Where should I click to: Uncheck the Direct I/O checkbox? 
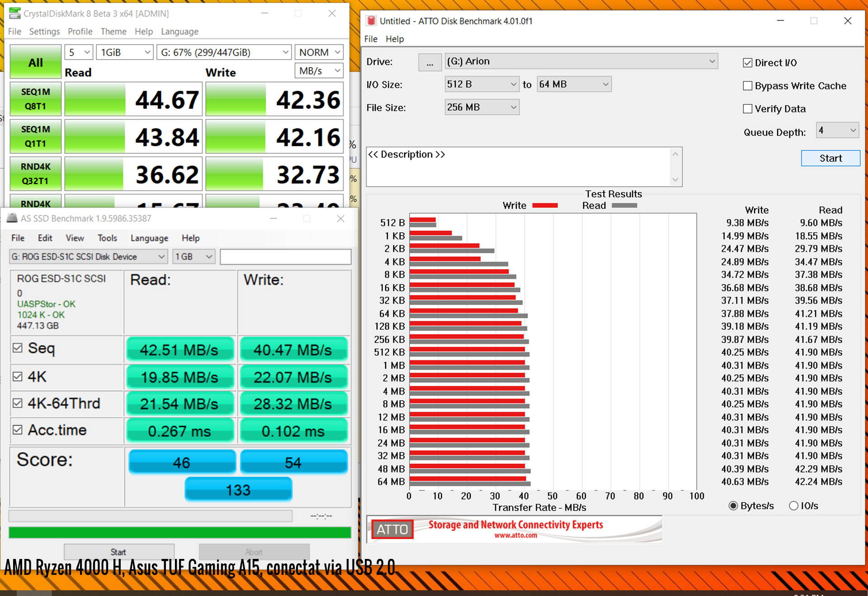coord(748,63)
